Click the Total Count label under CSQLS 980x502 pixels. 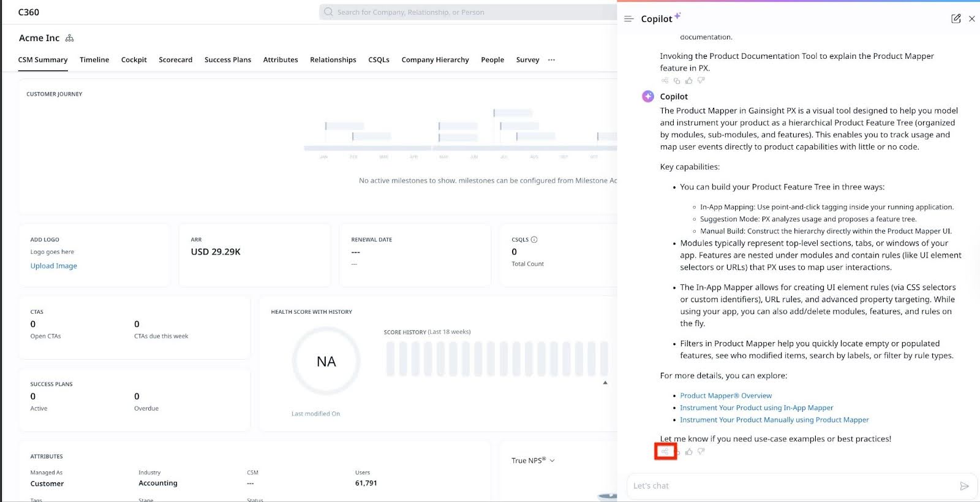(x=527, y=264)
